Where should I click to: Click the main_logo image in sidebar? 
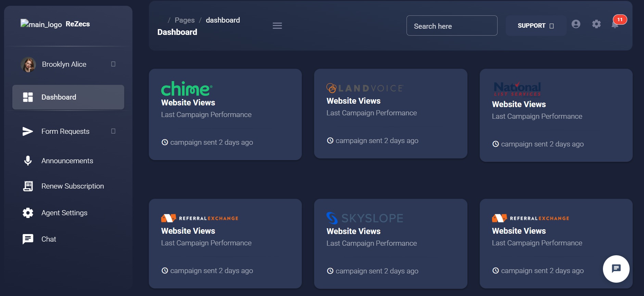coord(41,24)
